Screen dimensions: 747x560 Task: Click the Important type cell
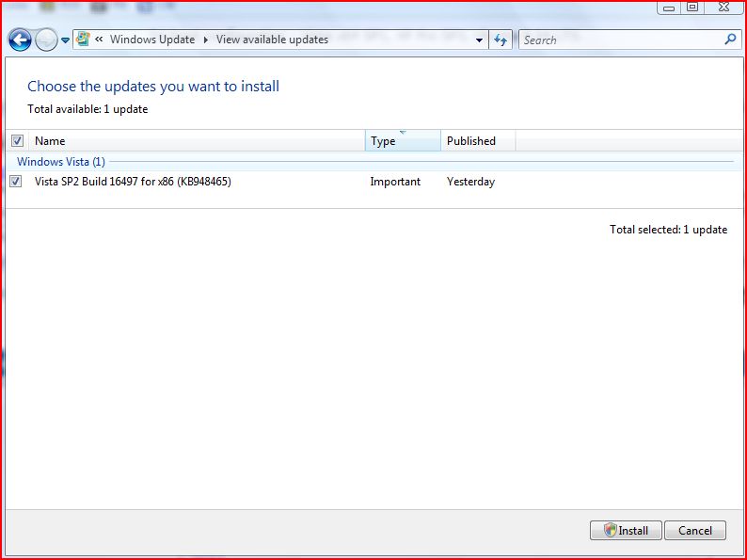click(395, 182)
